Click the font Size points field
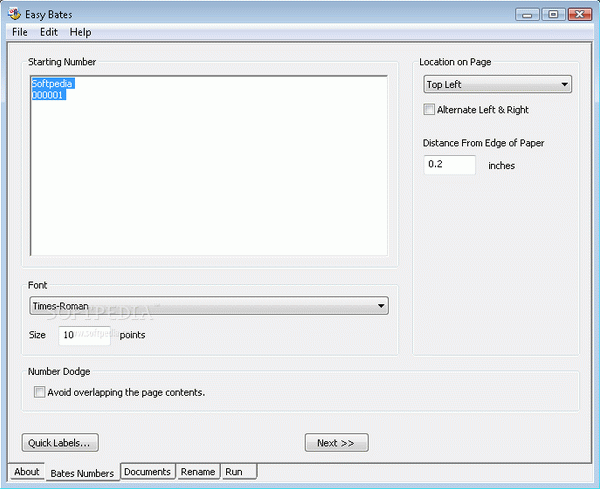This screenshot has width=600, height=489. pos(84,335)
